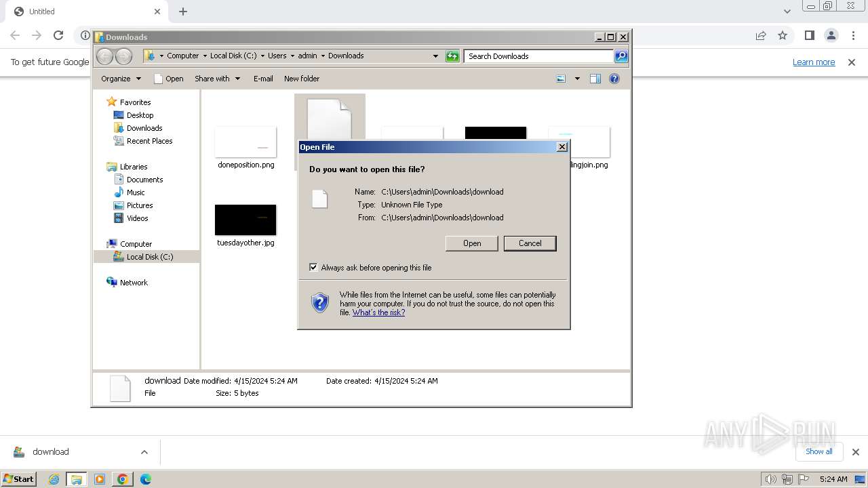Select Network in the navigation pane
The image size is (868, 488).
tap(134, 283)
